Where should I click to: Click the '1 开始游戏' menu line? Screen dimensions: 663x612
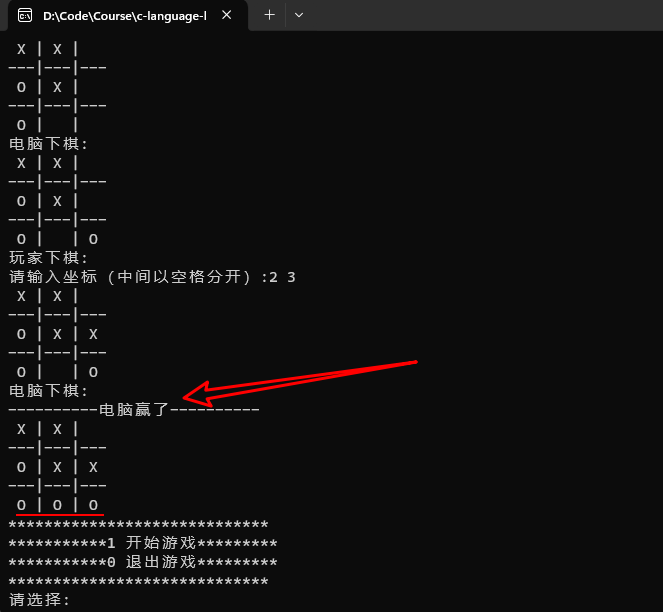[x=143, y=543]
